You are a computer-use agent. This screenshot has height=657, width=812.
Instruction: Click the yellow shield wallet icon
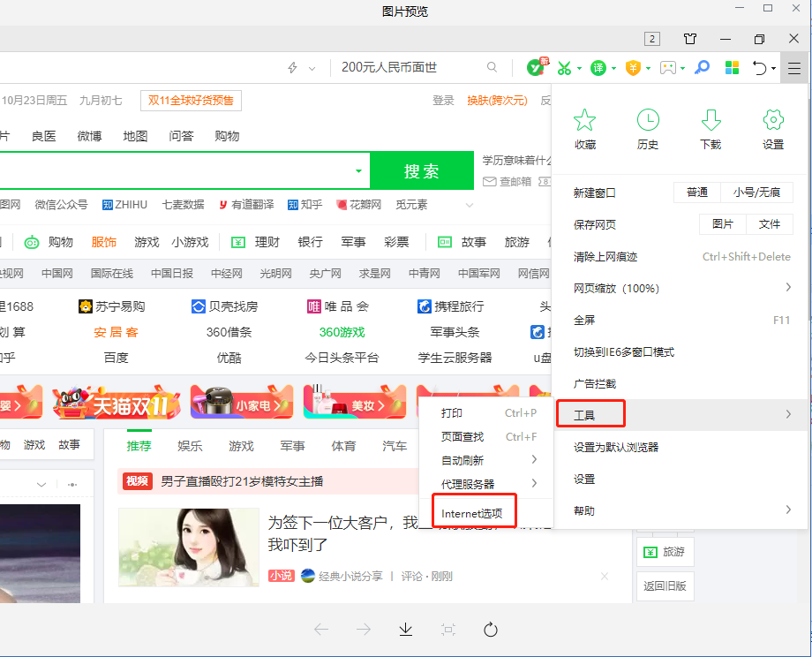[x=633, y=67]
